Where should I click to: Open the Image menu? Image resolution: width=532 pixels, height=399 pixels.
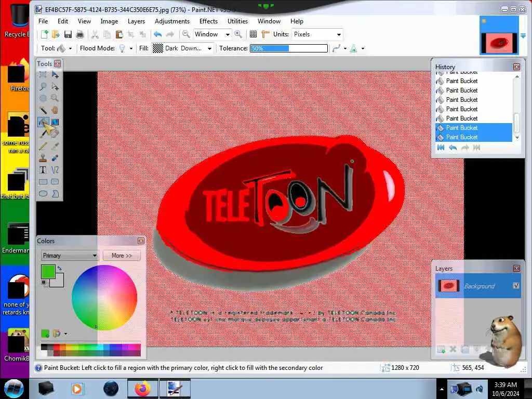(x=109, y=21)
